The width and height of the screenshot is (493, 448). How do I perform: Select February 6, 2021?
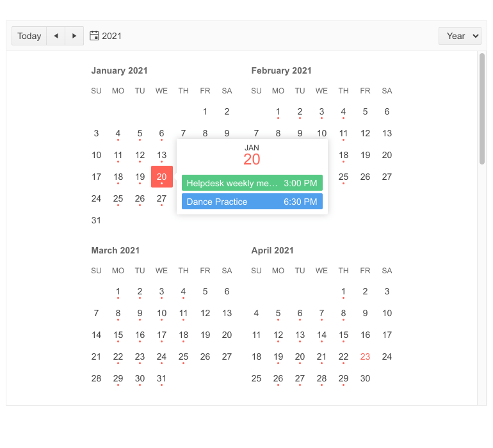[x=387, y=111]
